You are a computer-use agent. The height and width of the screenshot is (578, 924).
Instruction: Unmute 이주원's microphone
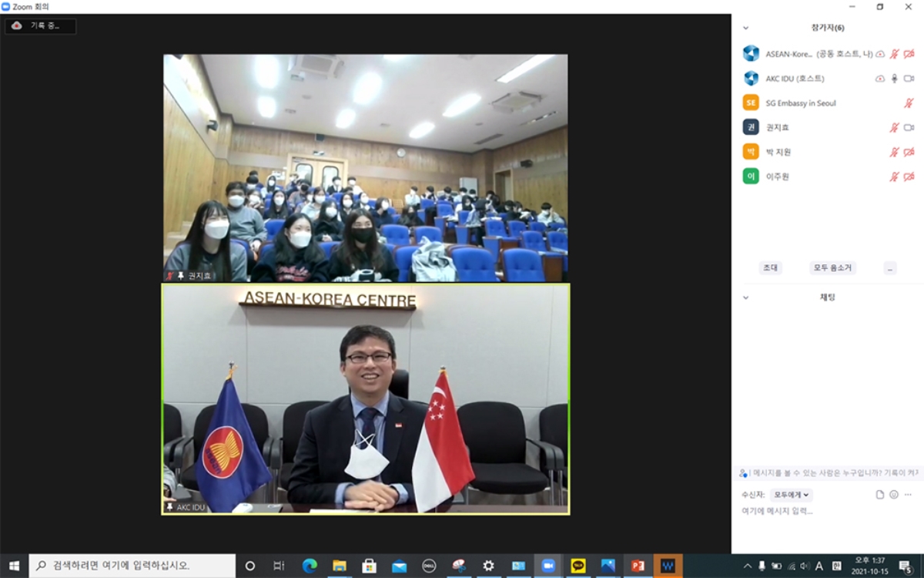coord(895,176)
